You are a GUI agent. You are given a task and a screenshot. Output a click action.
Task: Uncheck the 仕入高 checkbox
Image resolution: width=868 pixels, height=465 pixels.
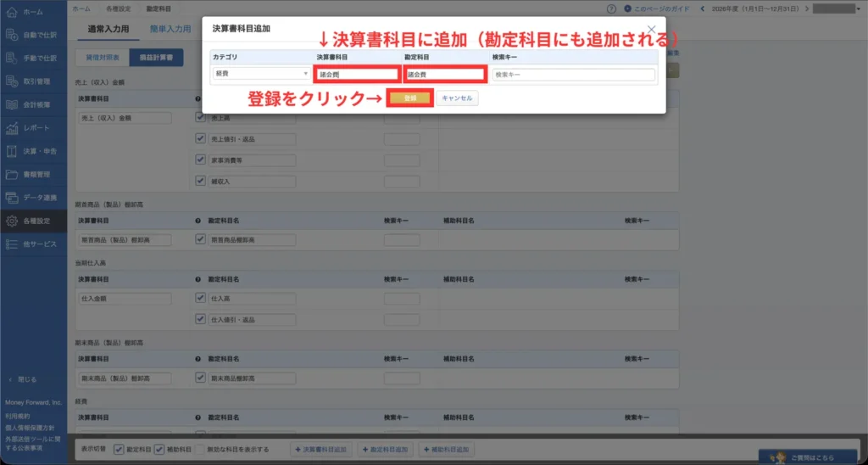pyautogui.click(x=200, y=298)
